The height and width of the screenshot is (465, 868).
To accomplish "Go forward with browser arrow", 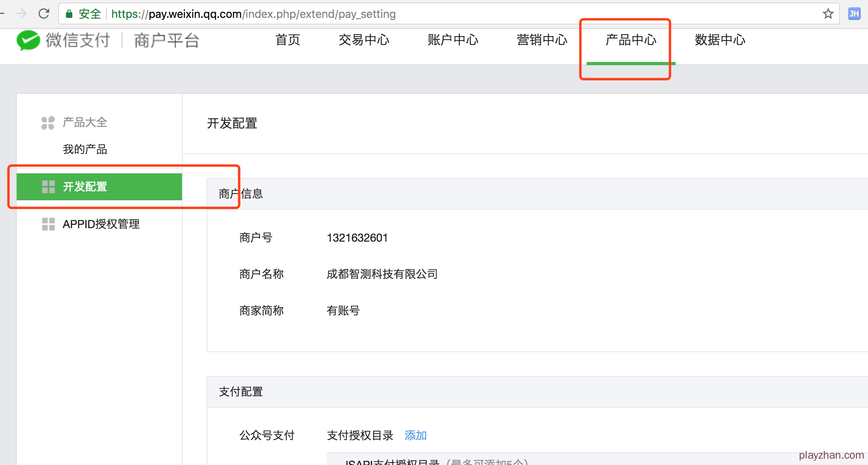I will point(21,14).
